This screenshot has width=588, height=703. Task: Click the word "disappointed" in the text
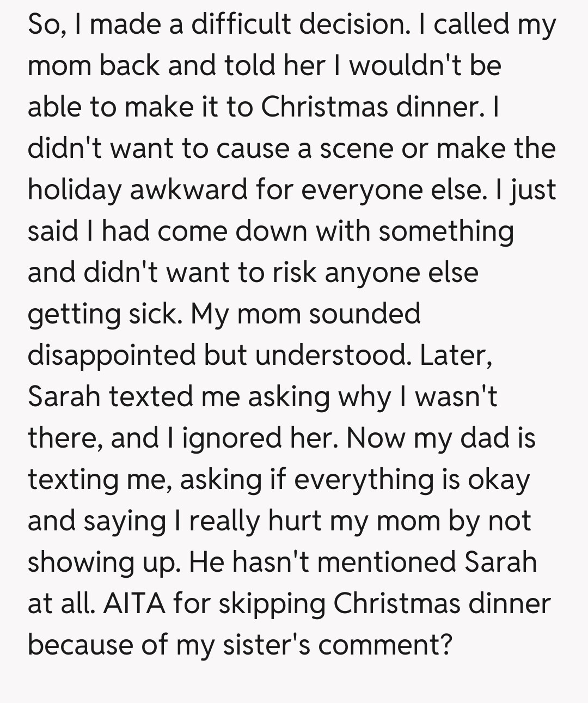[111, 356]
